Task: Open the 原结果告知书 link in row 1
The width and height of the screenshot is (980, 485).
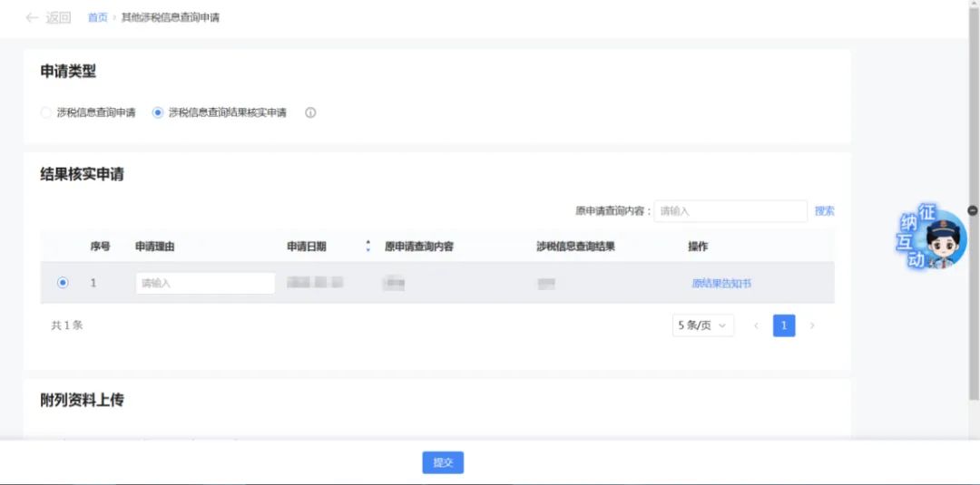Action: pyautogui.click(x=721, y=284)
